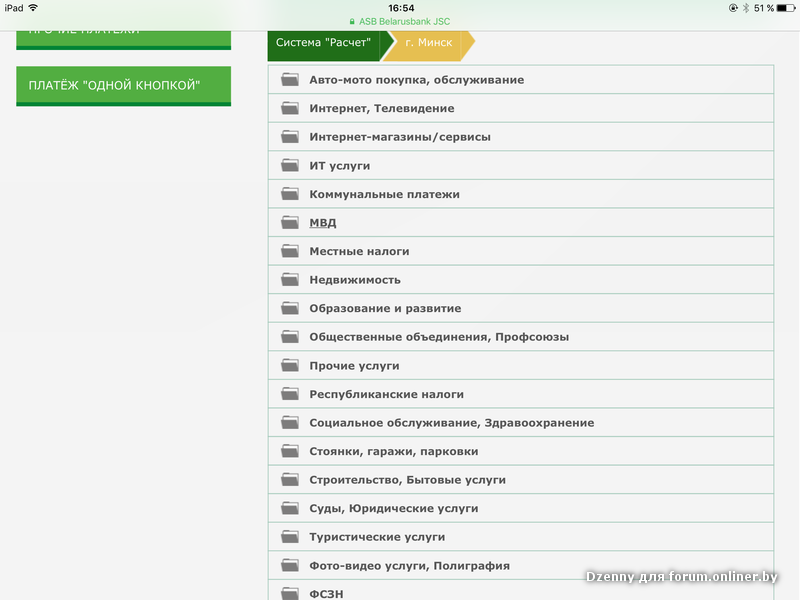Image resolution: width=800 pixels, height=600 pixels.
Task: Click folder icon beside Интернет, Телевидение
Action: pos(290,108)
